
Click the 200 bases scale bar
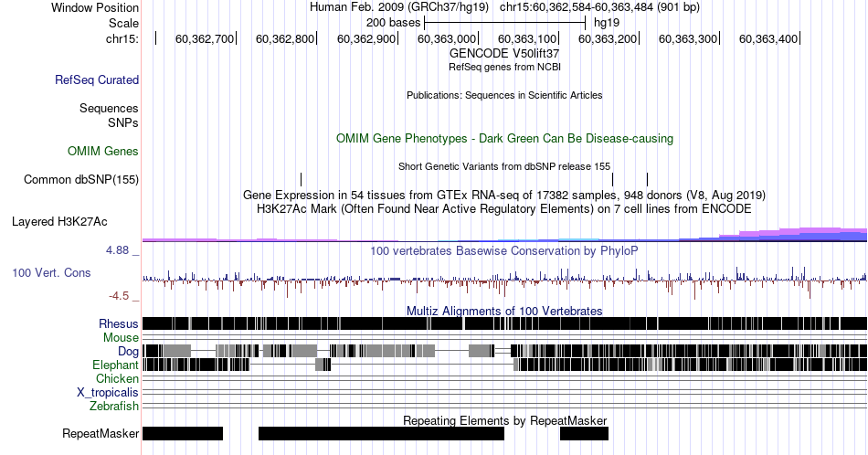[505, 23]
